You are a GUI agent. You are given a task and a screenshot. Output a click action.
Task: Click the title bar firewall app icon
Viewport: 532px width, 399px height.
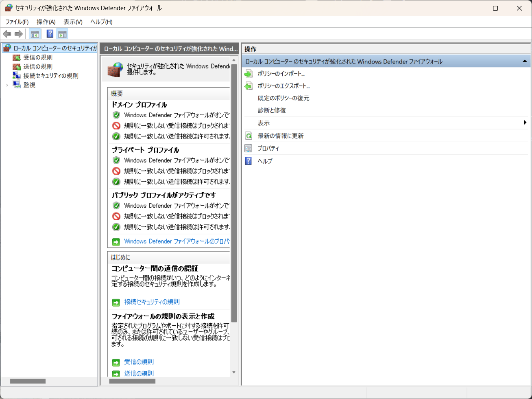(x=9, y=8)
